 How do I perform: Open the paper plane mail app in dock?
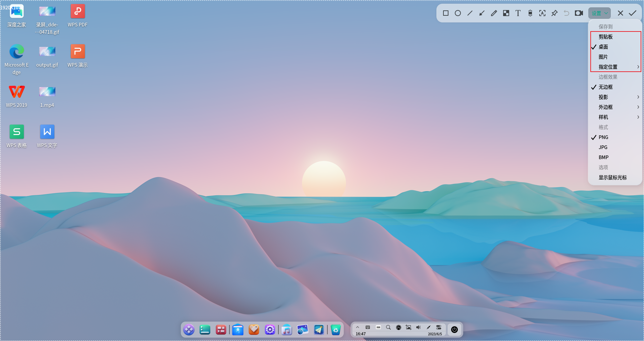(x=319, y=330)
